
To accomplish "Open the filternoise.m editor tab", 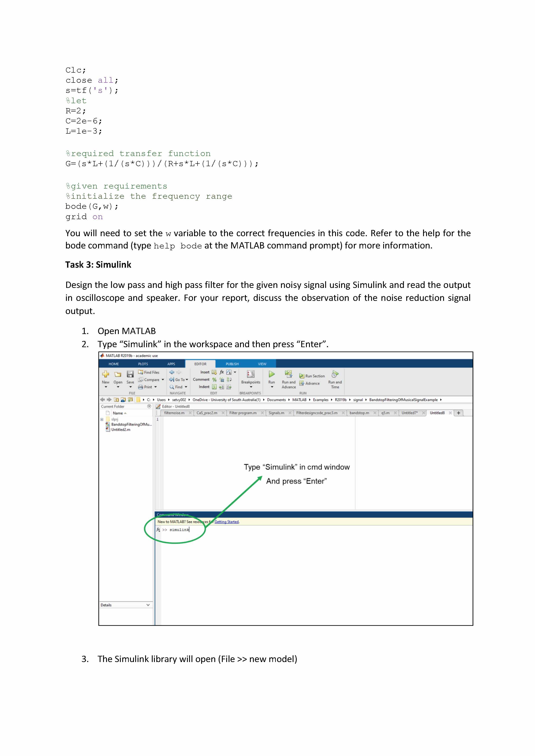I will click(x=174, y=413).
